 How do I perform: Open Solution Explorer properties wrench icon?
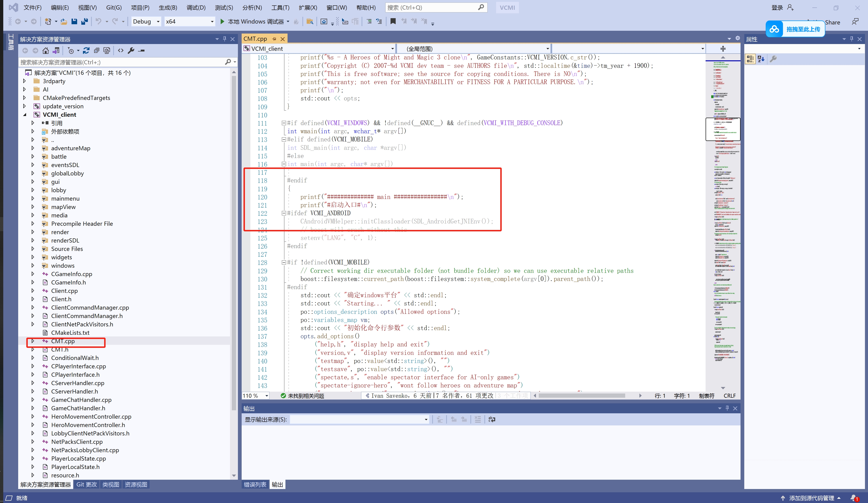click(x=131, y=51)
